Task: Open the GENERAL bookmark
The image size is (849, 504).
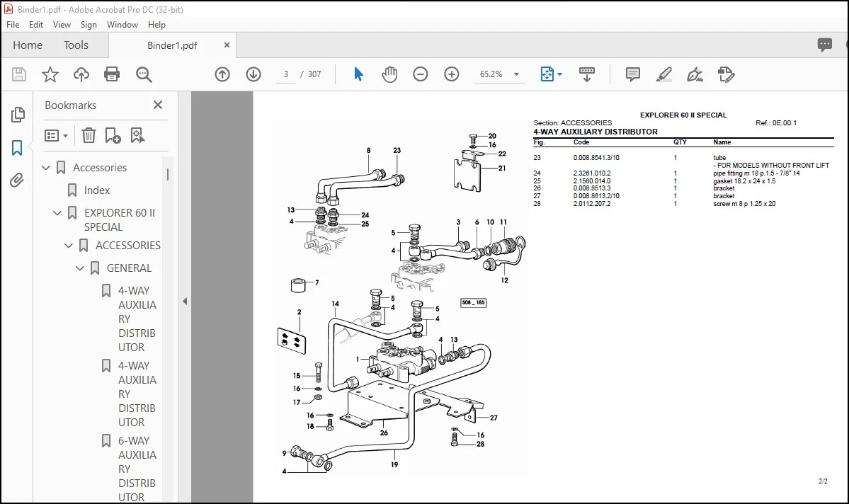Action: tap(129, 268)
